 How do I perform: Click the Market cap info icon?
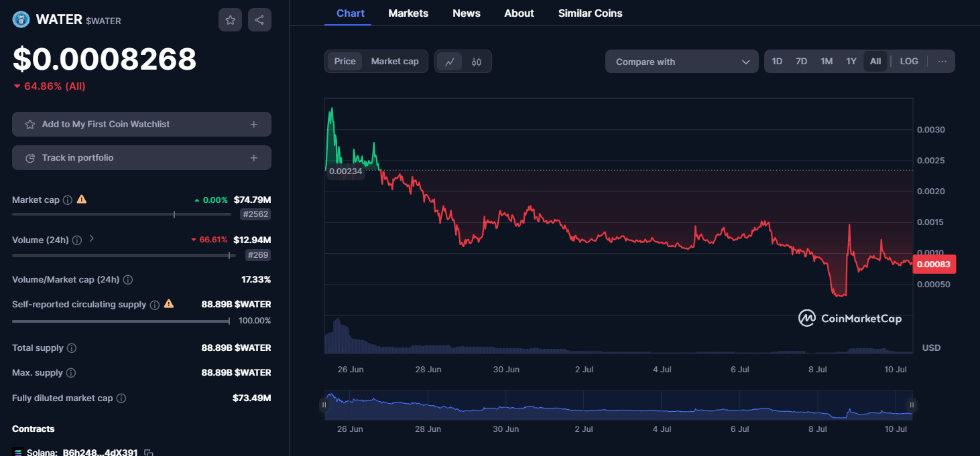[x=67, y=200]
